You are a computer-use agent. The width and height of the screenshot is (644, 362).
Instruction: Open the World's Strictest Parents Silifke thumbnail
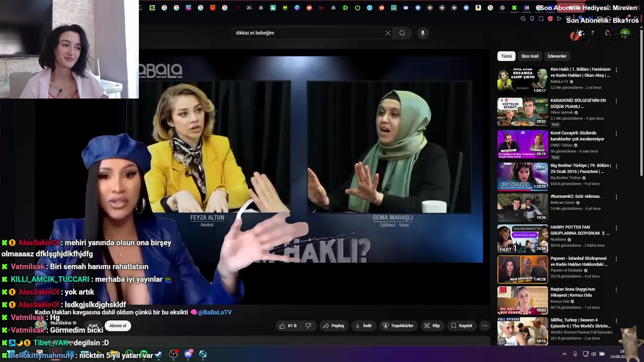coord(522,331)
